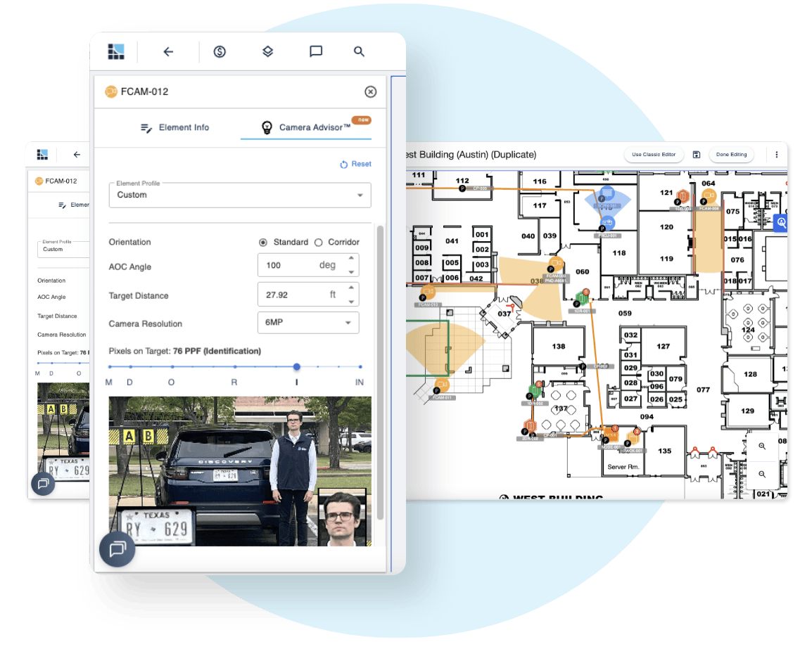Click the layers icon in the top toolbar
The height and width of the screenshot is (649, 812).
pyautogui.click(x=267, y=51)
